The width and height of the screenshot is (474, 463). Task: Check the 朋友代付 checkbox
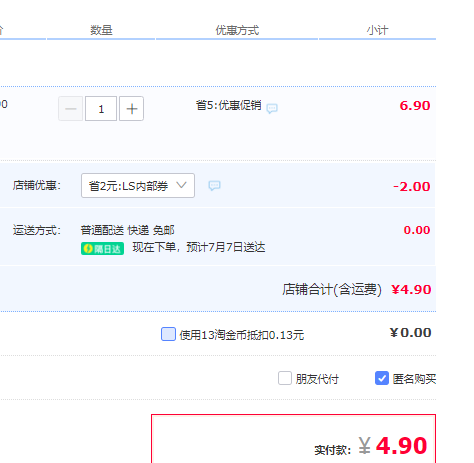pos(285,378)
